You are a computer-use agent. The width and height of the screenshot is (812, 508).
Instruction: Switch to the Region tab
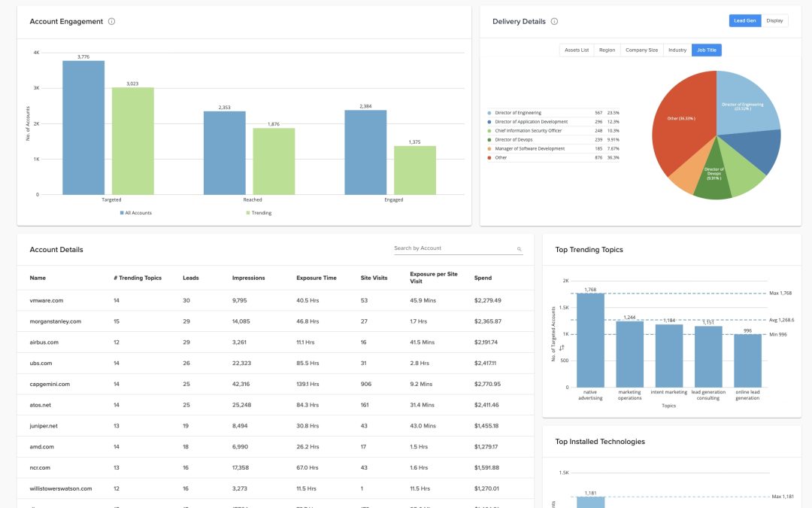(607, 50)
